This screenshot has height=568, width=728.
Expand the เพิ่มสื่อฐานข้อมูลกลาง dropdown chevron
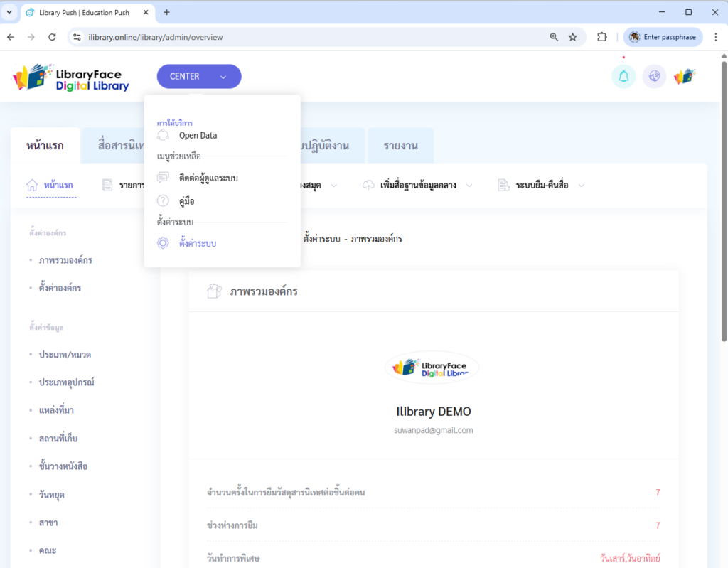pos(469,186)
